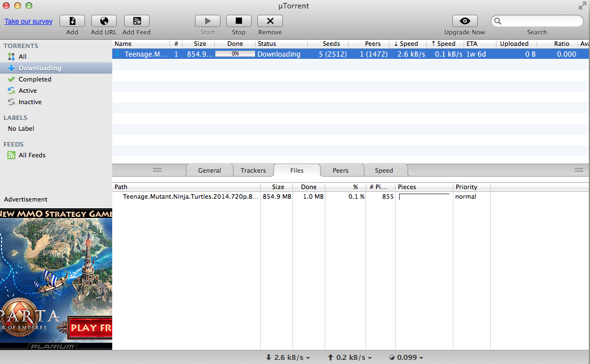Viewport: 590px width, 364px height.
Task: Click the left panel grip handle
Action: pos(158,170)
